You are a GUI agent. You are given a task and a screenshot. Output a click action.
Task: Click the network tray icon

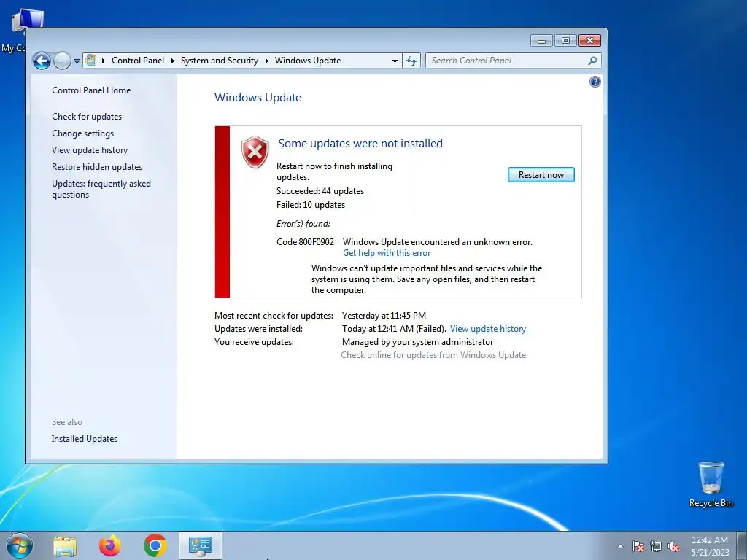[x=656, y=546]
